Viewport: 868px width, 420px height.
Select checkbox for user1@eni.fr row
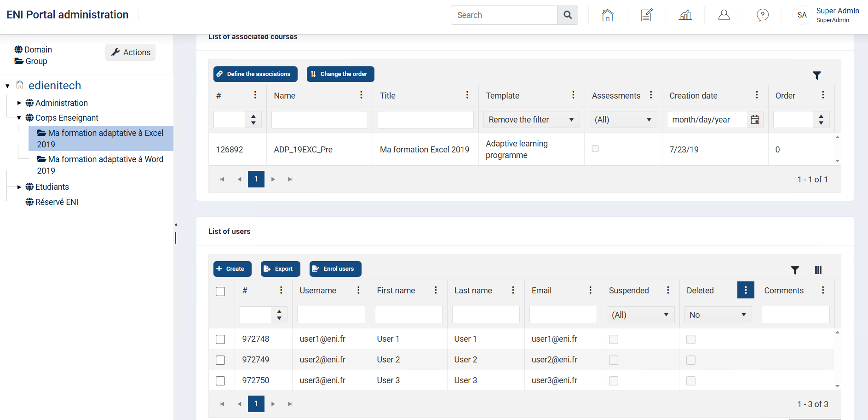220,339
